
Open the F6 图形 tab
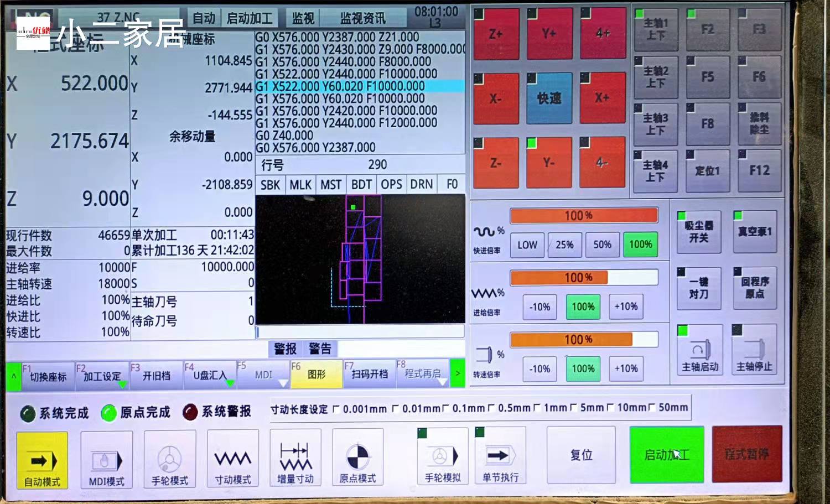coord(316,375)
